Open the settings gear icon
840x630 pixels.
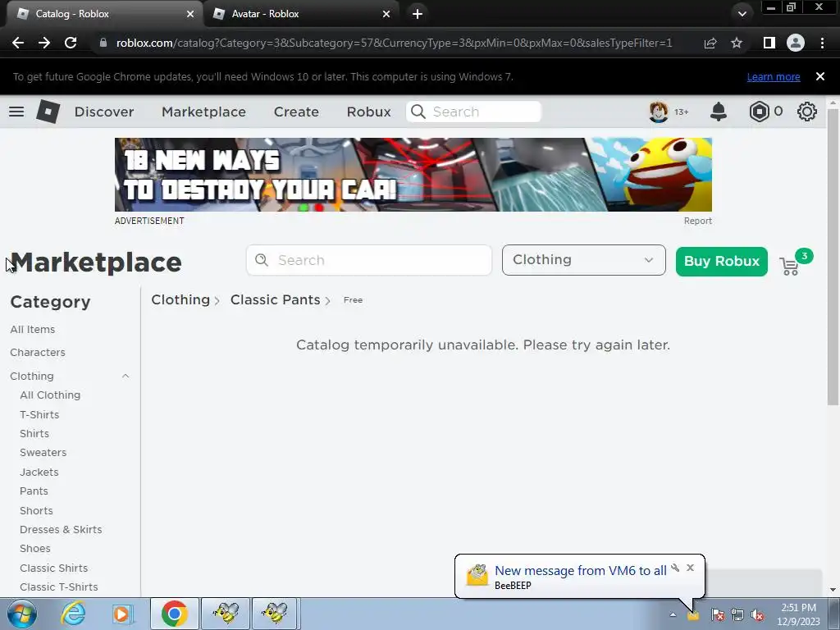(807, 112)
